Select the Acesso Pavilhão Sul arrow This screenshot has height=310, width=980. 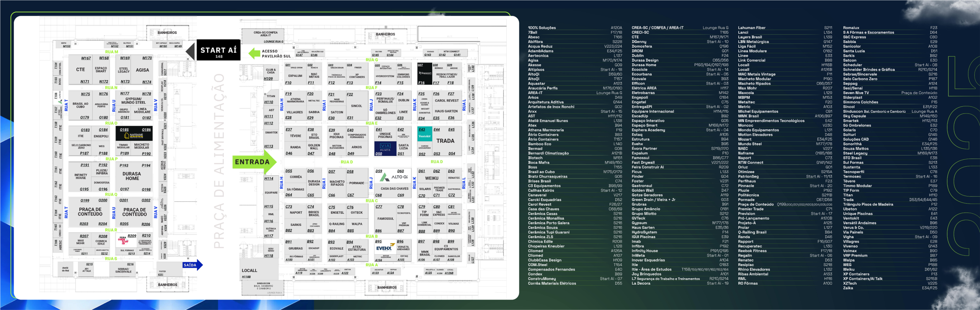pyautogui.click(x=254, y=53)
